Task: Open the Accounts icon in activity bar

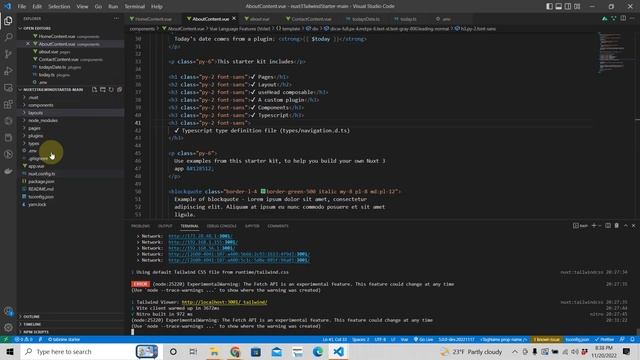Action: (x=8, y=311)
